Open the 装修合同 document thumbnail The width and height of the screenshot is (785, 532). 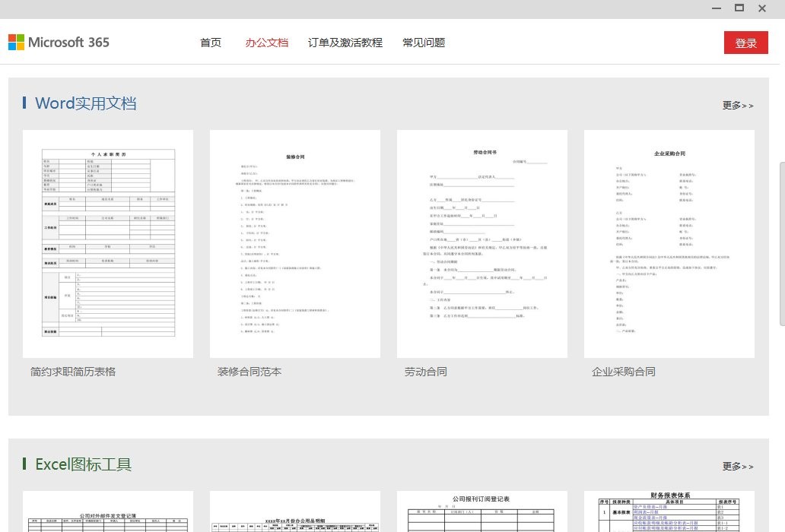click(x=295, y=243)
